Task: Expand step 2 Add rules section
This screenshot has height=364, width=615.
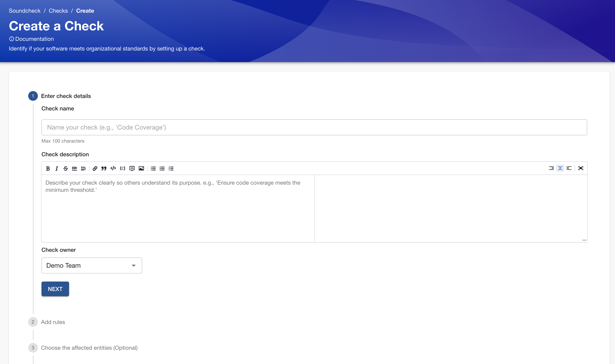Action: tap(53, 322)
